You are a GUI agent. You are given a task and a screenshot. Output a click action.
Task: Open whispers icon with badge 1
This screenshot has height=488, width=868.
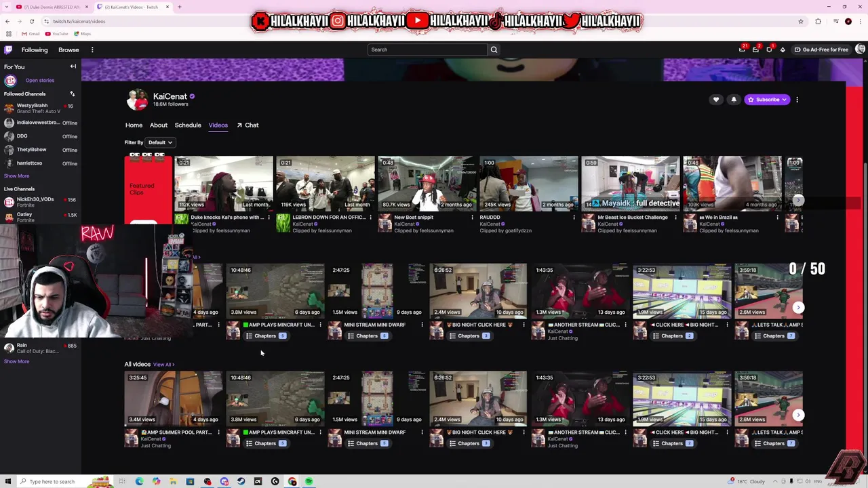tap(770, 49)
